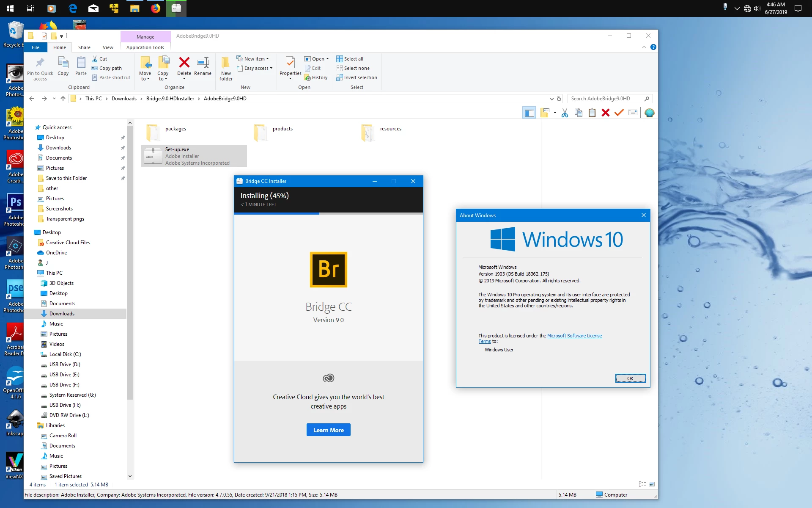Click the scissors cut icon in toolbar
Viewport: 812px width, 508px height.
coord(565,113)
